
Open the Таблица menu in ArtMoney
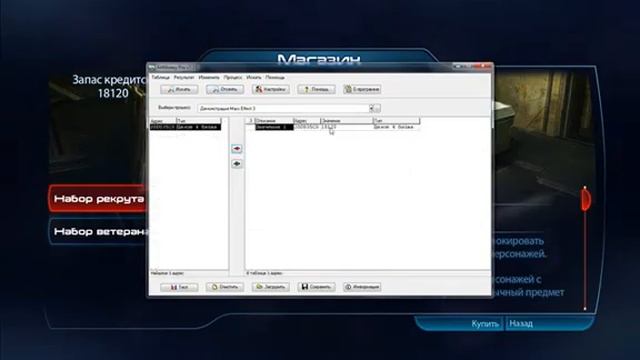[160, 77]
